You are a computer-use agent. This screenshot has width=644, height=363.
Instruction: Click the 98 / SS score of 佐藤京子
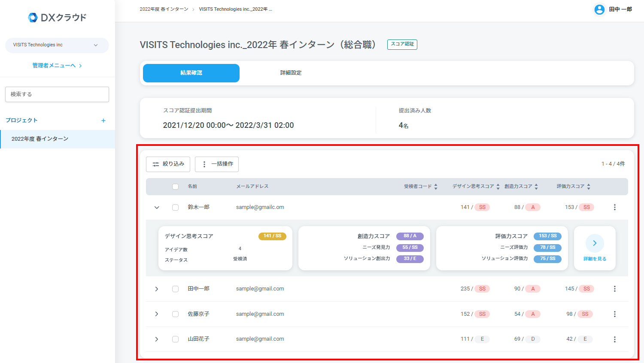(x=579, y=314)
